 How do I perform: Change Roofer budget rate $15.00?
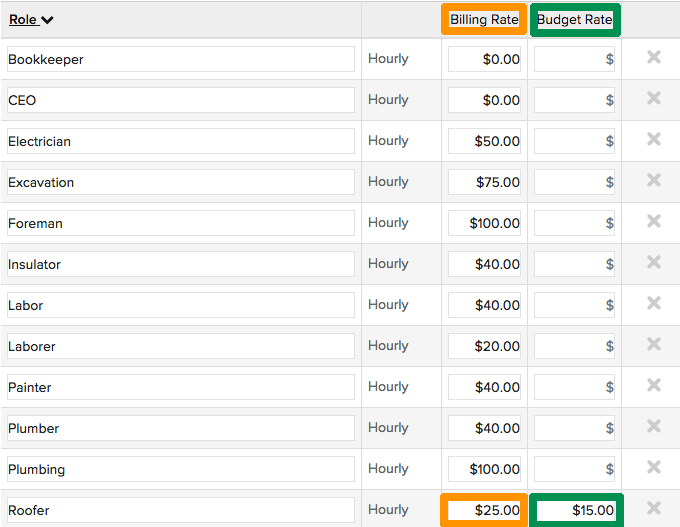click(575, 510)
